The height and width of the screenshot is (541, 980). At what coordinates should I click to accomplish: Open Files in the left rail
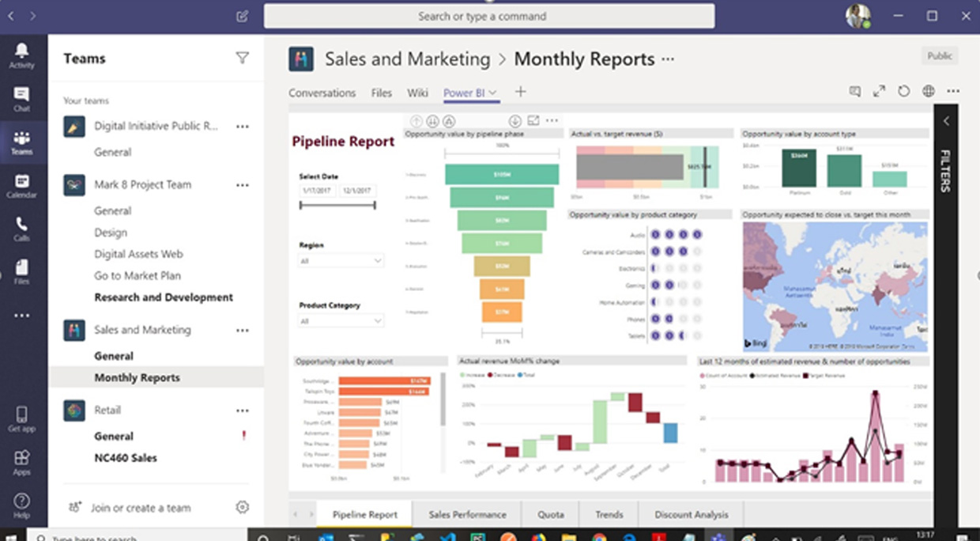(x=21, y=271)
